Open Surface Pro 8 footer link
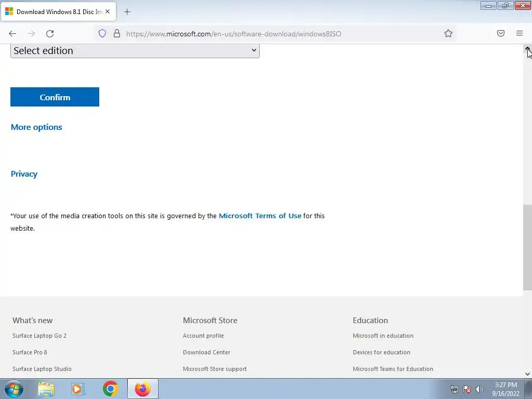Image resolution: width=532 pixels, height=399 pixels. [30, 352]
